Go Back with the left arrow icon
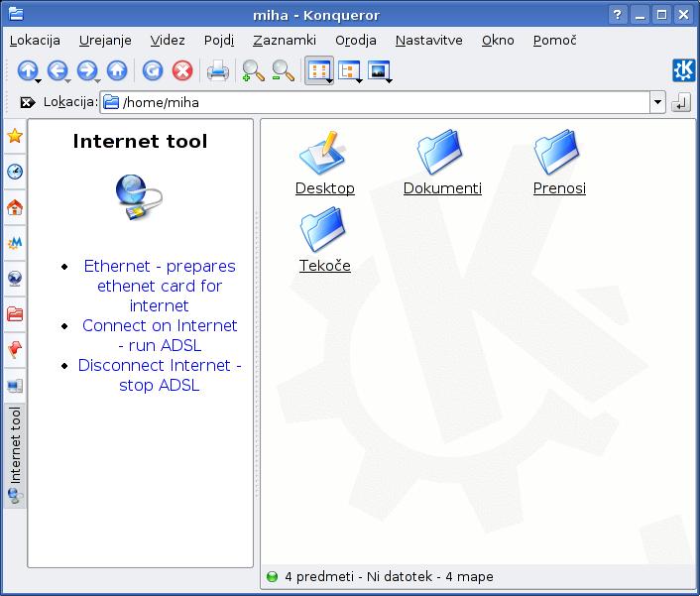The height and width of the screenshot is (596, 700). point(58,70)
